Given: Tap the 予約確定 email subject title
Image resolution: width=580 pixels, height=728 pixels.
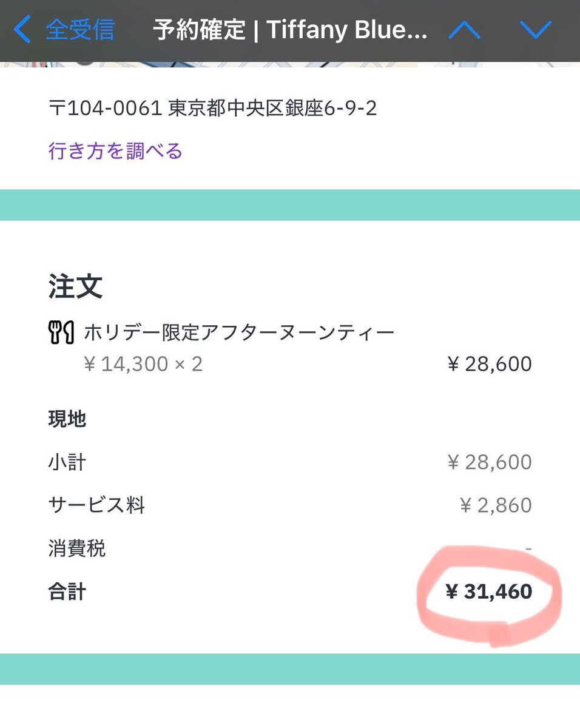Looking at the screenshot, I should coord(290,30).
